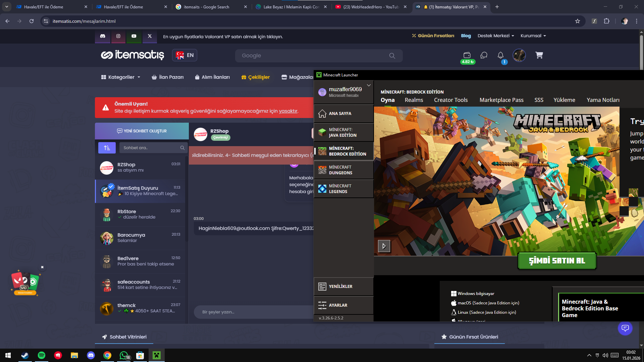Open the messages chat bubble icon
This screenshot has width=644, height=362.
point(484,55)
